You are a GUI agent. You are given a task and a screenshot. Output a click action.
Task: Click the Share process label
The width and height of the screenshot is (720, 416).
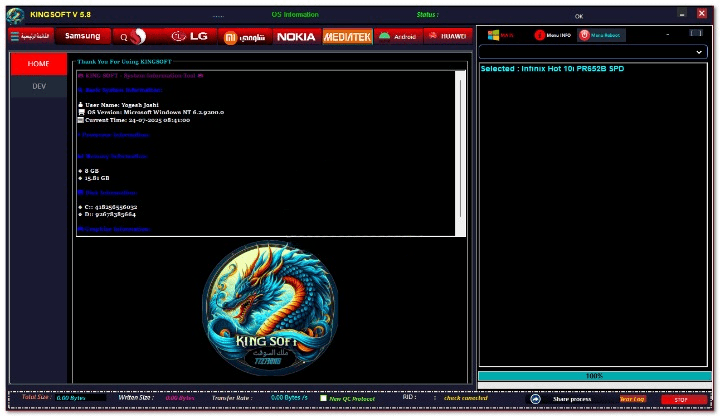click(x=572, y=399)
